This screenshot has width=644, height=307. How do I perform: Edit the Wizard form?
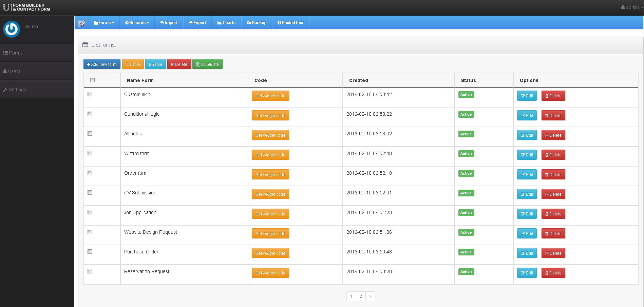pos(527,155)
